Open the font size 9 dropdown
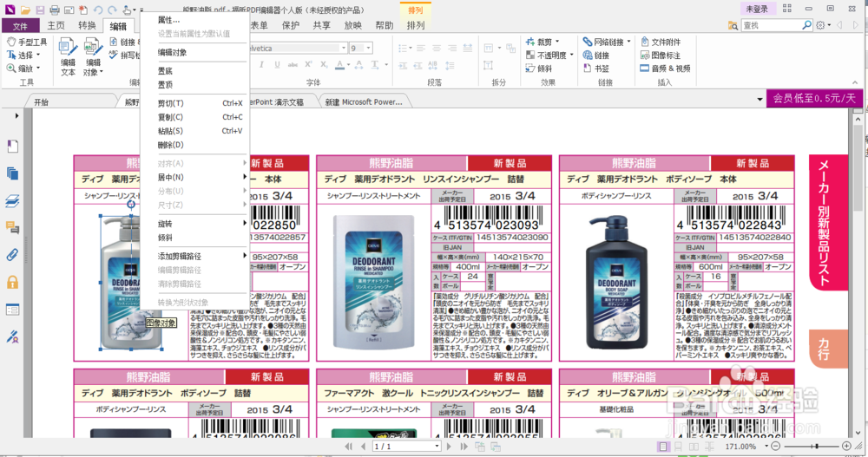868x457 pixels. pos(369,49)
